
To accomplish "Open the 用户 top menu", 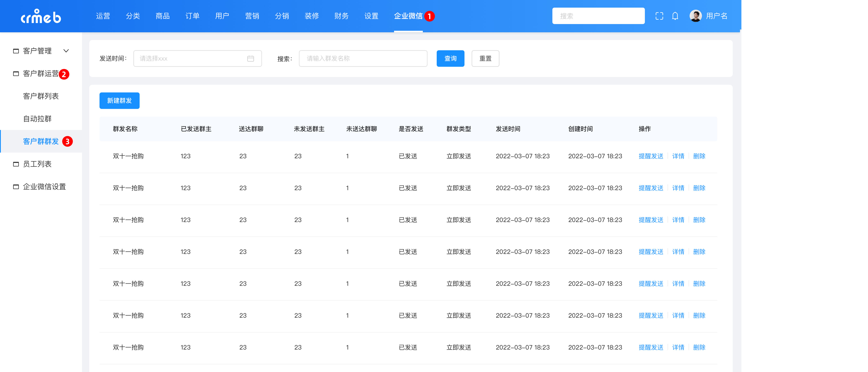I will pyautogui.click(x=222, y=16).
